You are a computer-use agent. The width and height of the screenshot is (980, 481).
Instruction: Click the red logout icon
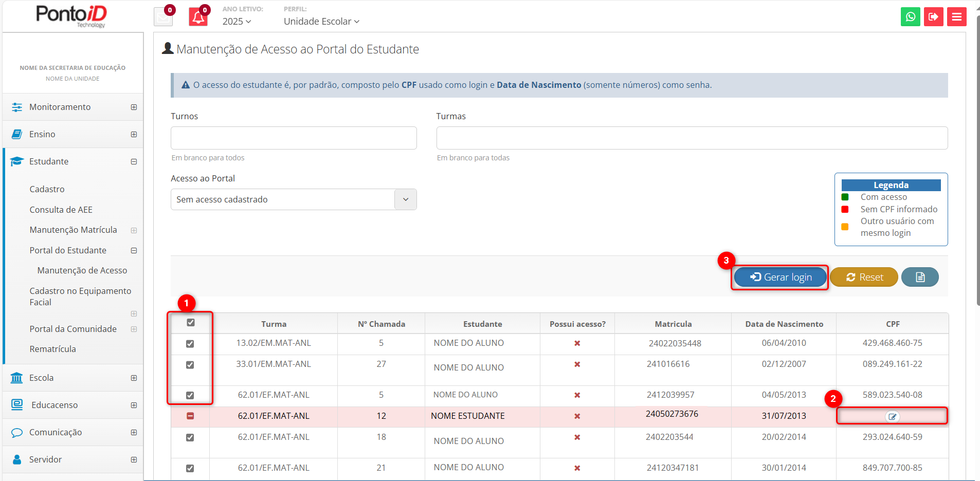click(933, 17)
